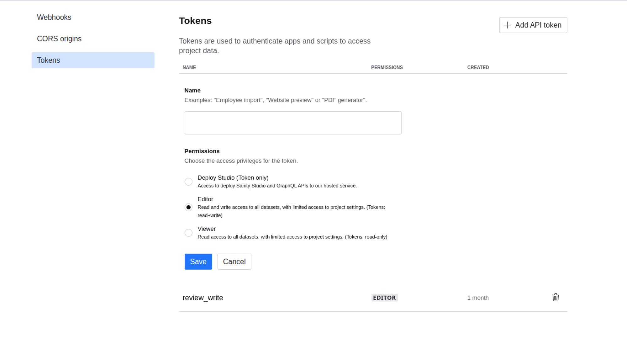Cancel the token creation form
The width and height of the screenshot is (627, 364).
coord(234,261)
